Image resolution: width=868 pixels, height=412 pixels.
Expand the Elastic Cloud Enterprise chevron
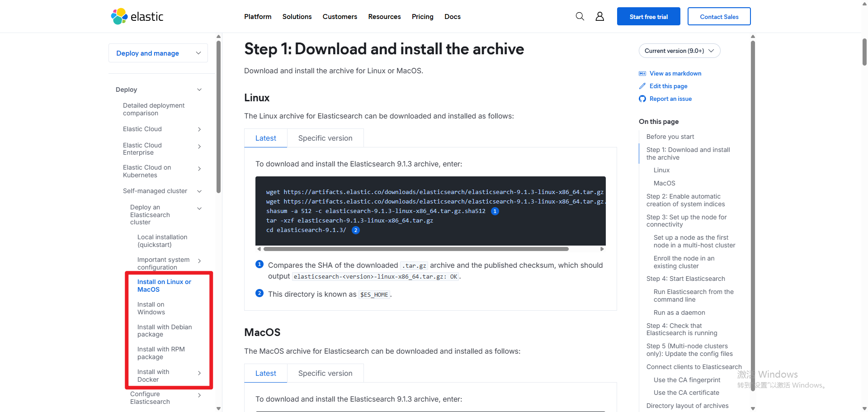coord(199,147)
